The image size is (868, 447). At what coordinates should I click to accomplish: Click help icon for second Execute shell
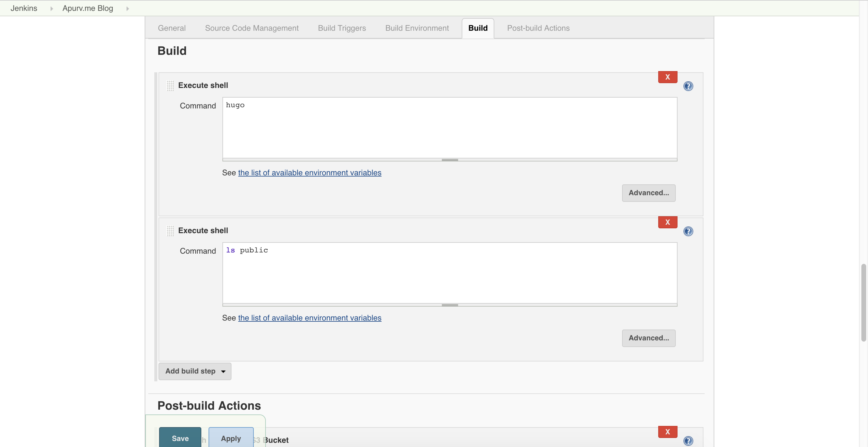coord(688,231)
